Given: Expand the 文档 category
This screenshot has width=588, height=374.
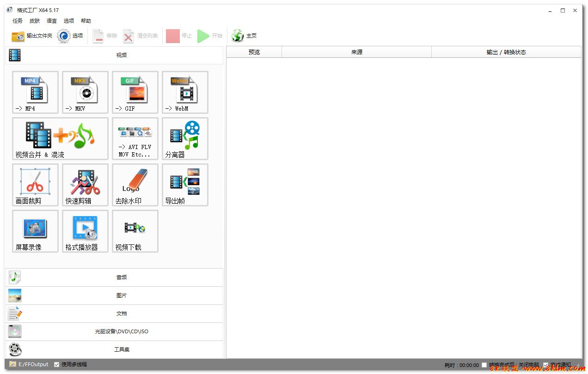Looking at the screenshot, I should point(114,313).
